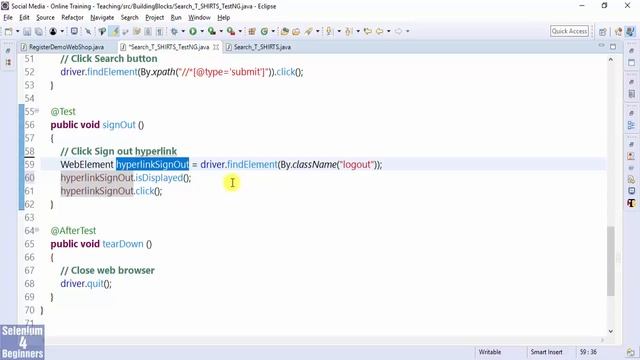Open the Help menu
Screen dimensions: 640x360
coord(223,18)
